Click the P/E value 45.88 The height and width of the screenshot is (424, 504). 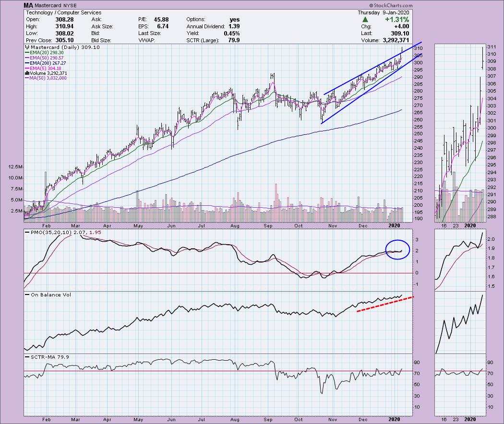pos(161,20)
